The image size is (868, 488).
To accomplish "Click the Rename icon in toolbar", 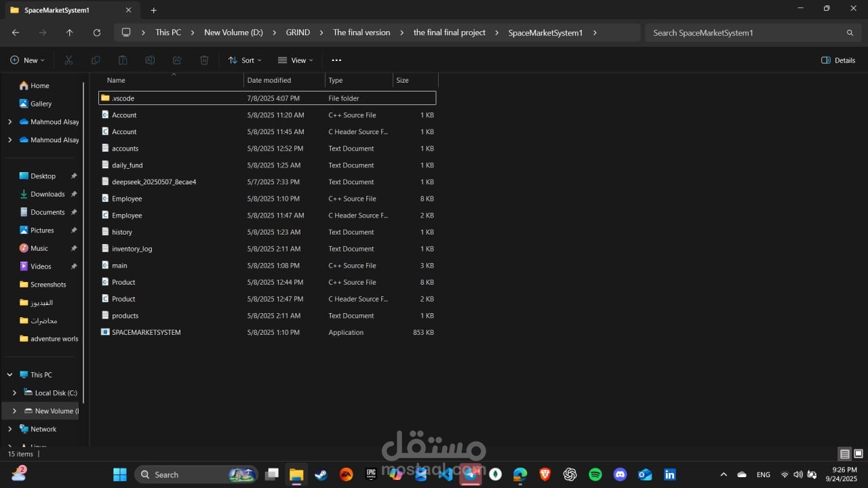I will (x=150, y=60).
